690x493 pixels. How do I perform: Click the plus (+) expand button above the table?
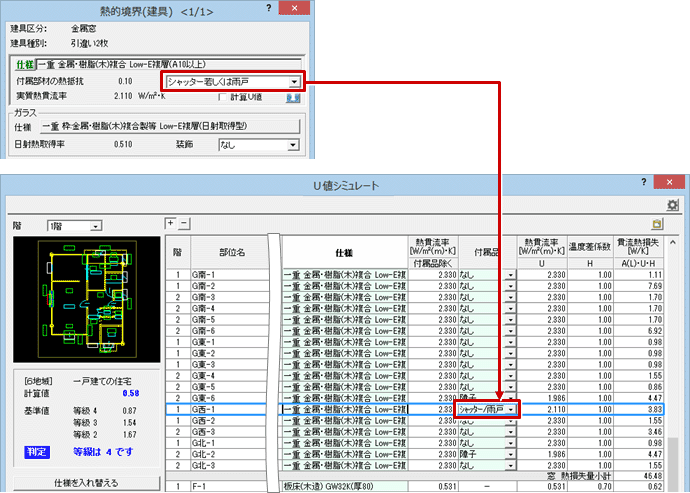coord(170,223)
